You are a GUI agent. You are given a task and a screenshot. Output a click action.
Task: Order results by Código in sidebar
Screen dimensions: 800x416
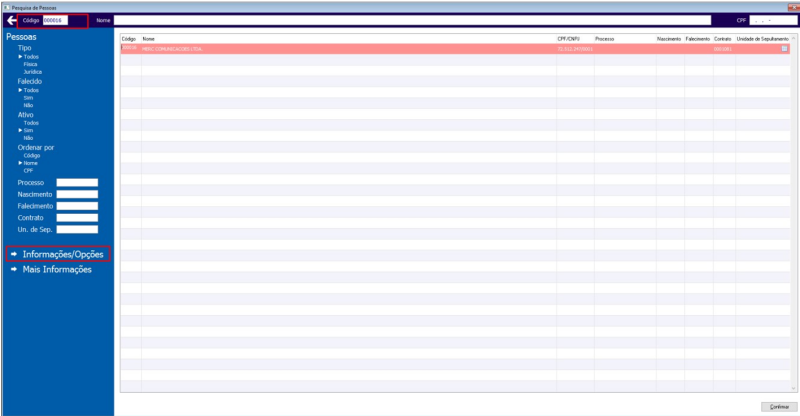pyautogui.click(x=32, y=156)
